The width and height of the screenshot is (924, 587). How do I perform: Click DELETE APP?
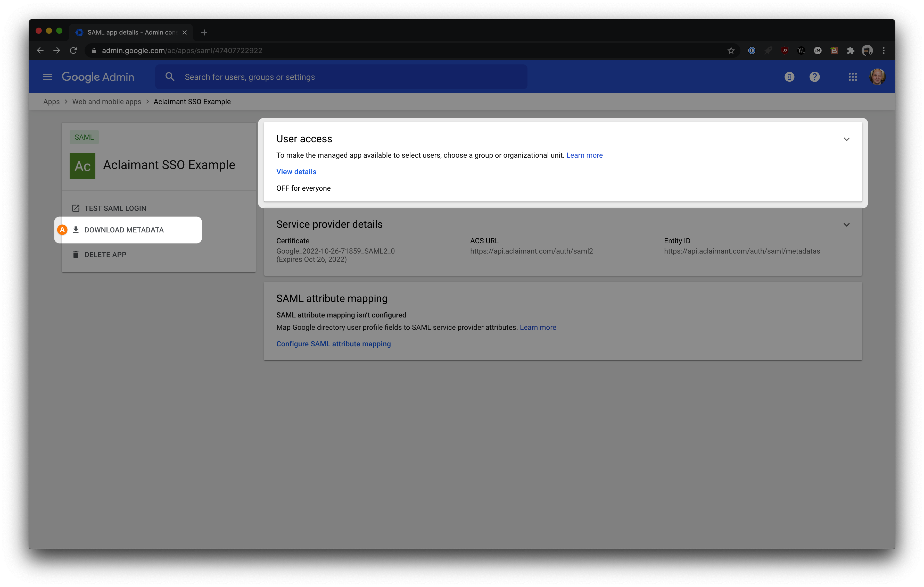pos(99,255)
